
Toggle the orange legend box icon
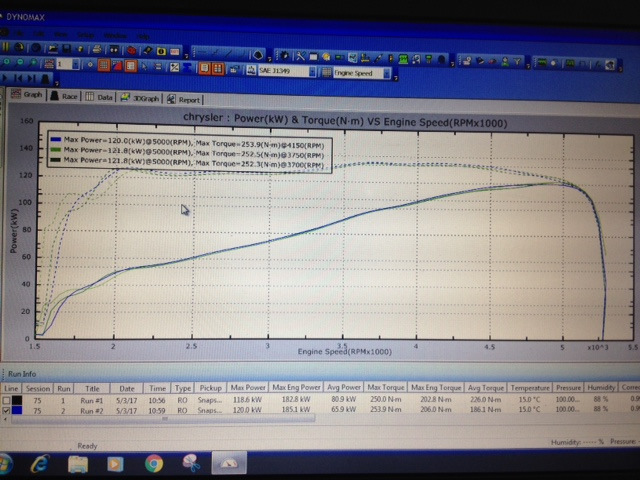131,66
